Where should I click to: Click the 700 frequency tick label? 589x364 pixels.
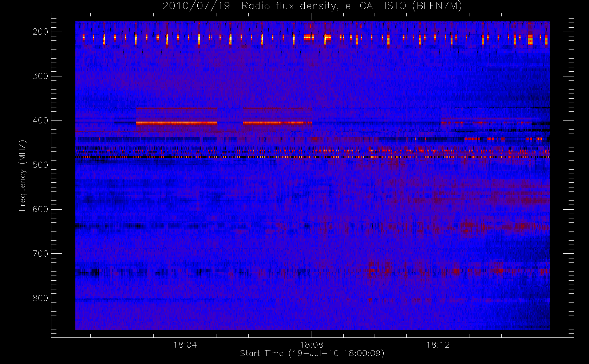click(40, 254)
